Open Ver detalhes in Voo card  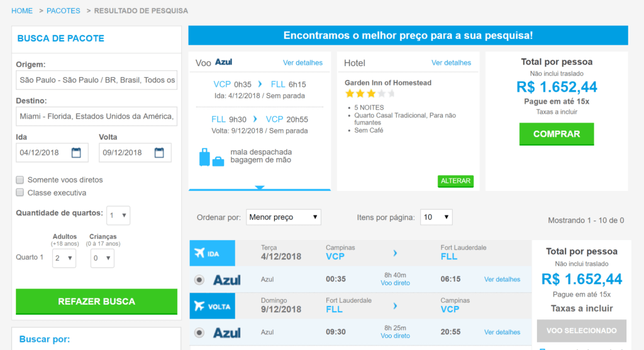(x=303, y=63)
